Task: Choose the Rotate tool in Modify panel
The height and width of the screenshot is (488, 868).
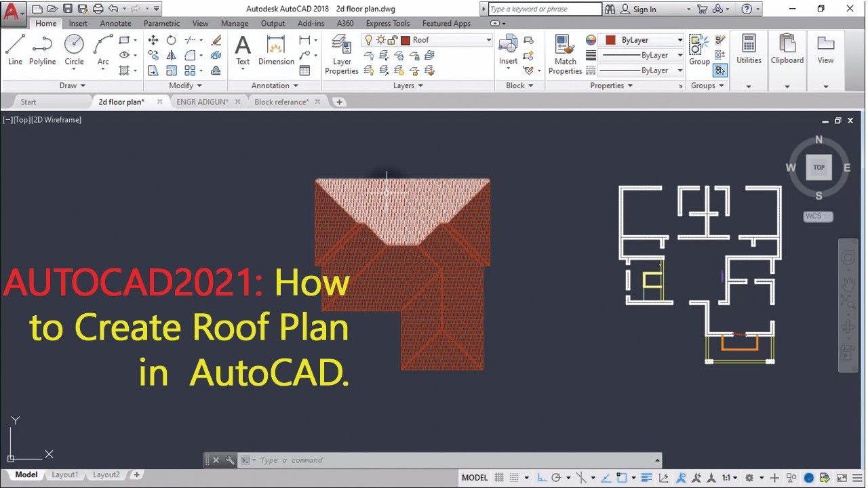Action: point(172,40)
